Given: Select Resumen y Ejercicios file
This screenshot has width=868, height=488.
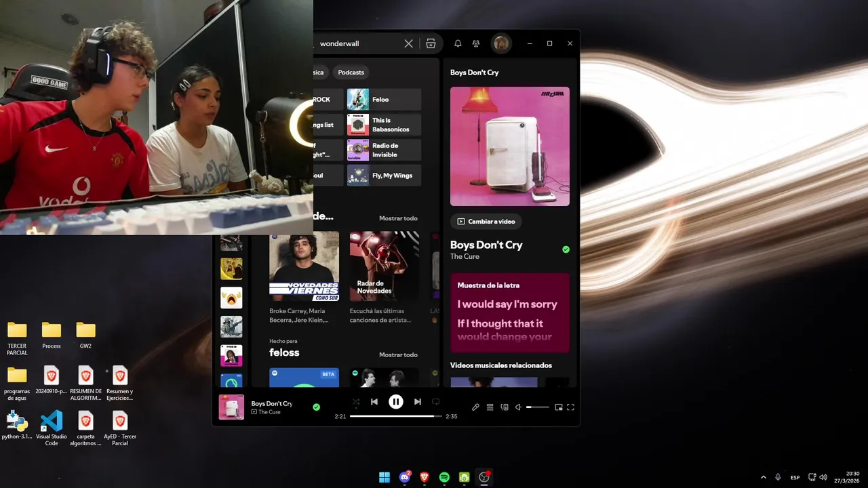Looking at the screenshot, I should click(x=120, y=384).
